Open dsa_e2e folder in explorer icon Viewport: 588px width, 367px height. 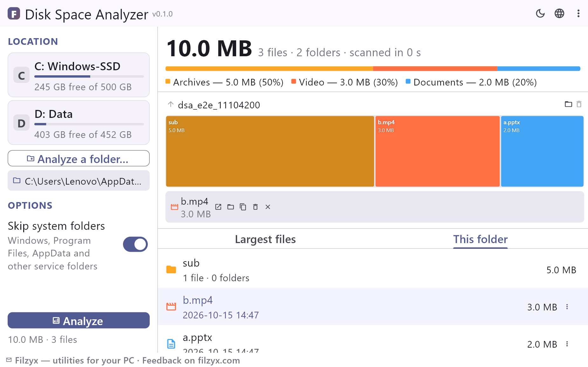point(568,104)
